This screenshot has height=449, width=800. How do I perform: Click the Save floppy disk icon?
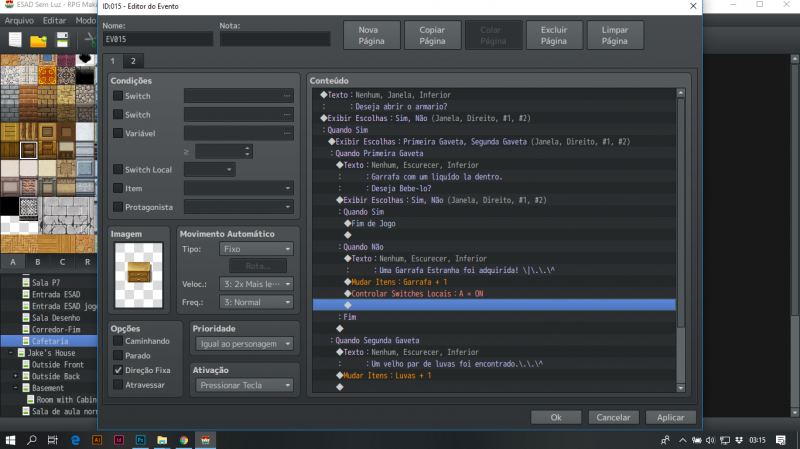62,40
